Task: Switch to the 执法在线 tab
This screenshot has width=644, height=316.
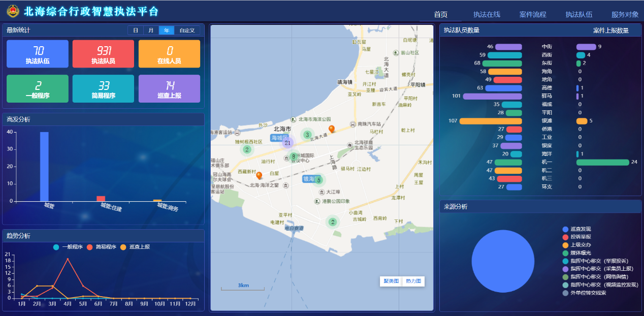Action: pyautogui.click(x=487, y=14)
